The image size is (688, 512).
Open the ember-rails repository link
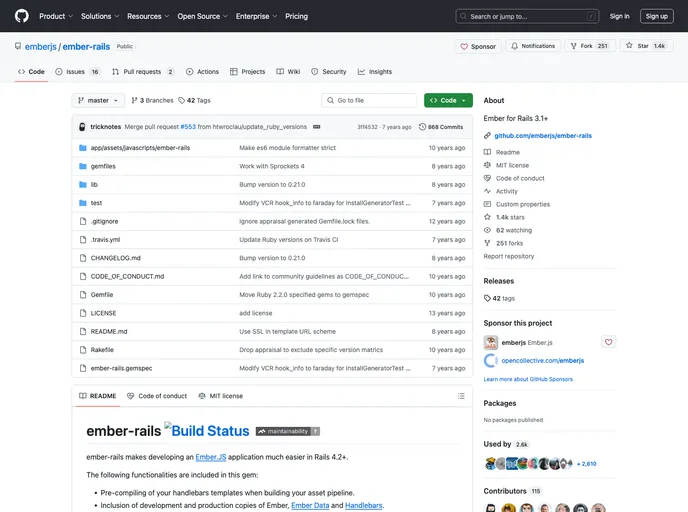point(86,47)
